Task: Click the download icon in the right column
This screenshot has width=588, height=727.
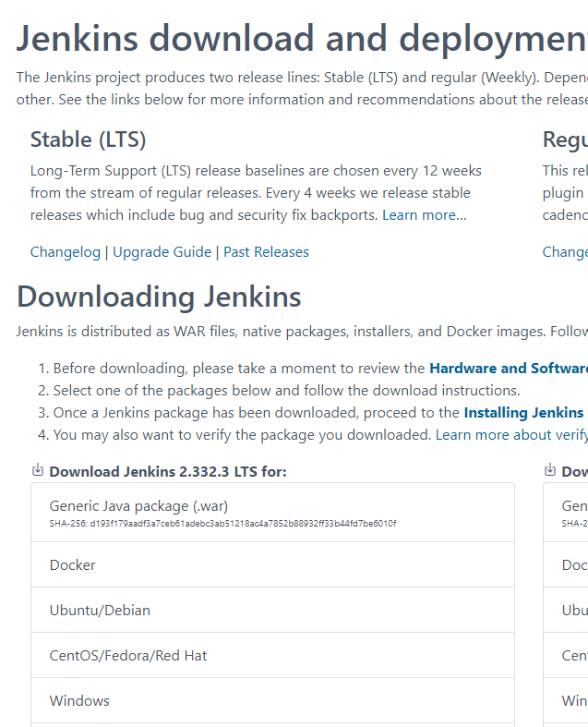Action: 550,471
